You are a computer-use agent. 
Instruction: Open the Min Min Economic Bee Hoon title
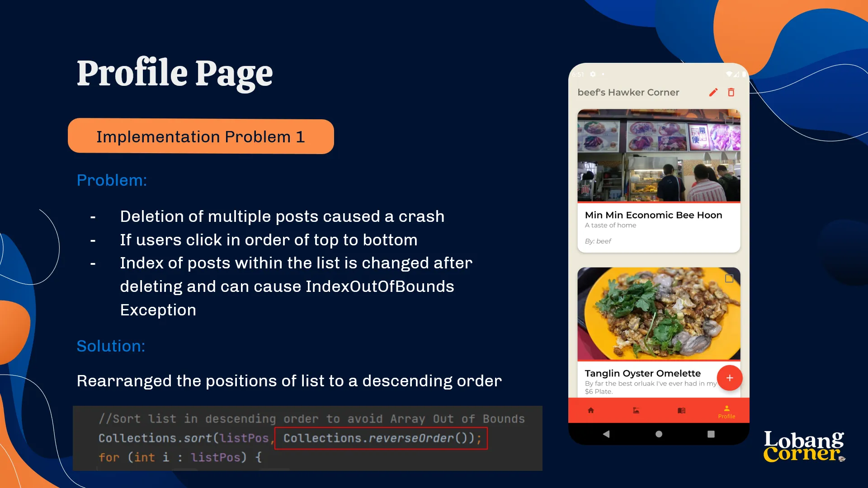coord(653,215)
